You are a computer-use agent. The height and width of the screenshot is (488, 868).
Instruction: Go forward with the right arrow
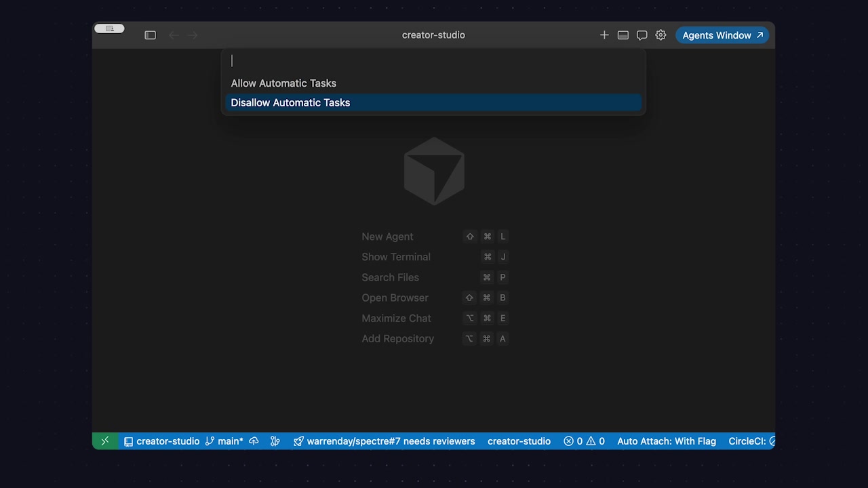coord(193,35)
